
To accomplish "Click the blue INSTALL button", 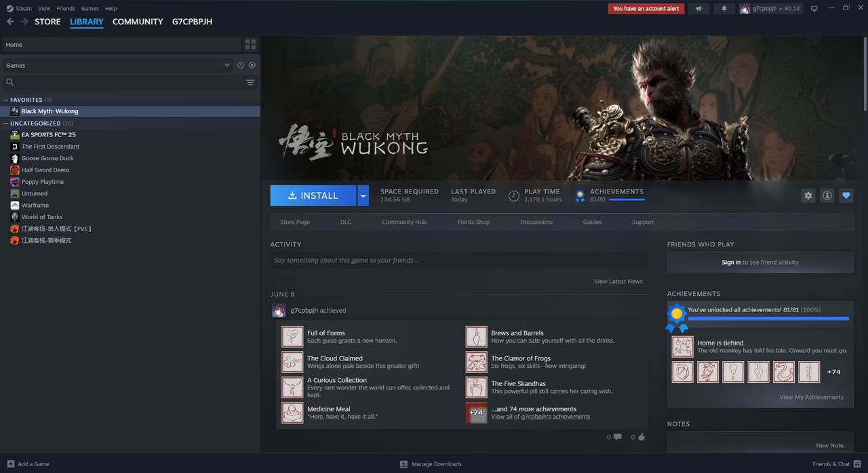I will click(x=313, y=195).
